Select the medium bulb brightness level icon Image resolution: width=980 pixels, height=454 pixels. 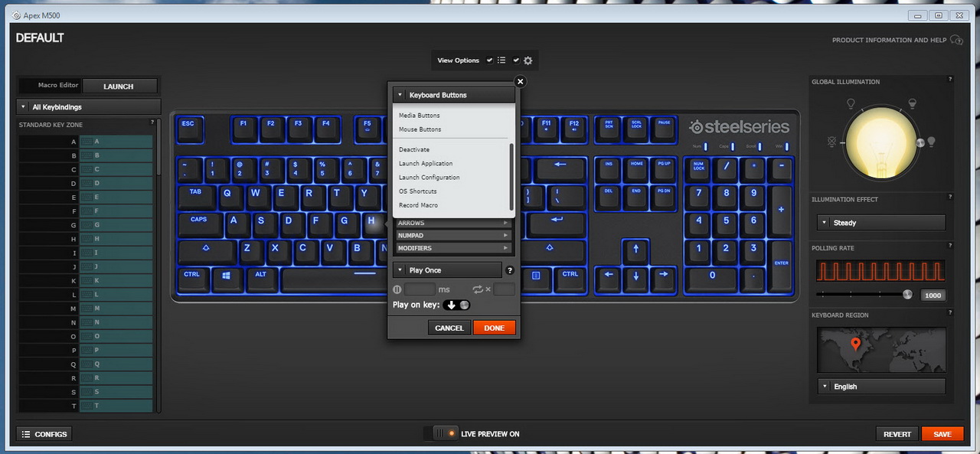(x=912, y=103)
